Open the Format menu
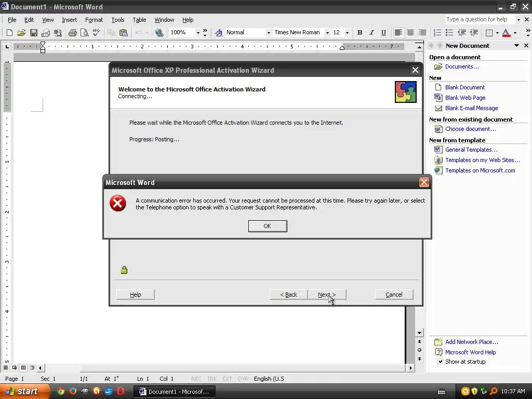Screen dimensions: 532x399 point(94,20)
